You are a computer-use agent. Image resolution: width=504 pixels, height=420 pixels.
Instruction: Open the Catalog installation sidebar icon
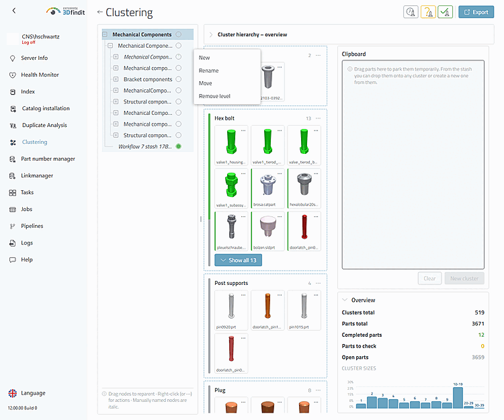pyautogui.click(x=13, y=109)
